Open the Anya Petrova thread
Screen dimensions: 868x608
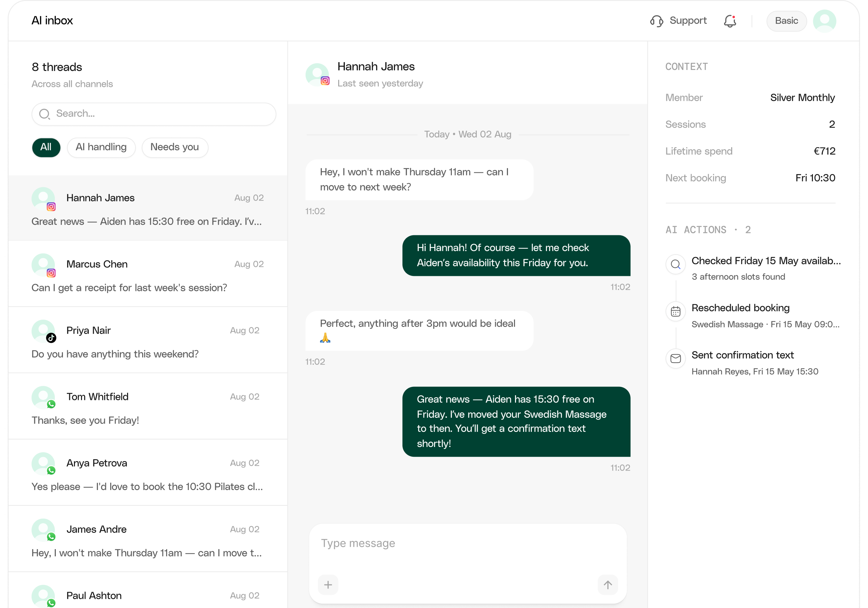coord(148,472)
